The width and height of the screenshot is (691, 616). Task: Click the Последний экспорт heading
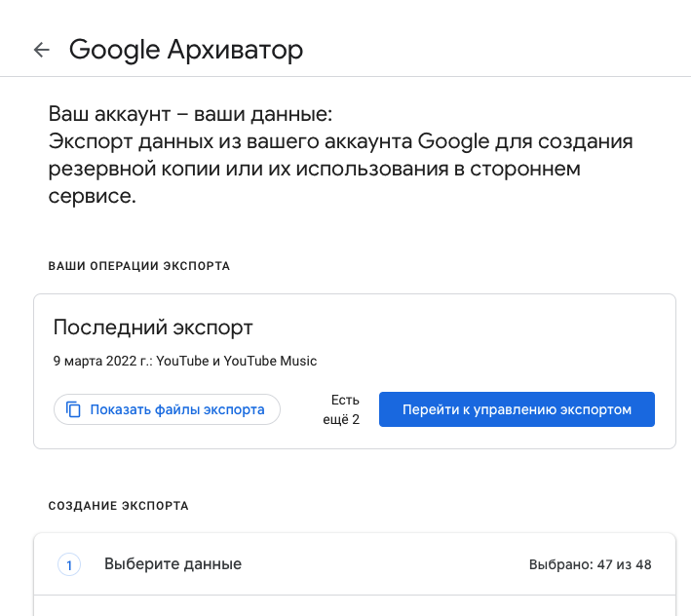click(153, 327)
